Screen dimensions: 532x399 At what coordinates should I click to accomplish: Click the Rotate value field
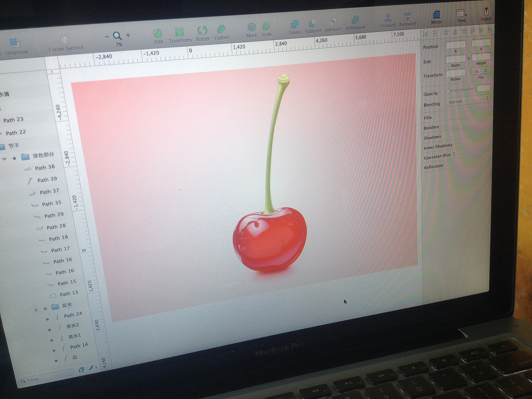pyautogui.click(x=456, y=73)
